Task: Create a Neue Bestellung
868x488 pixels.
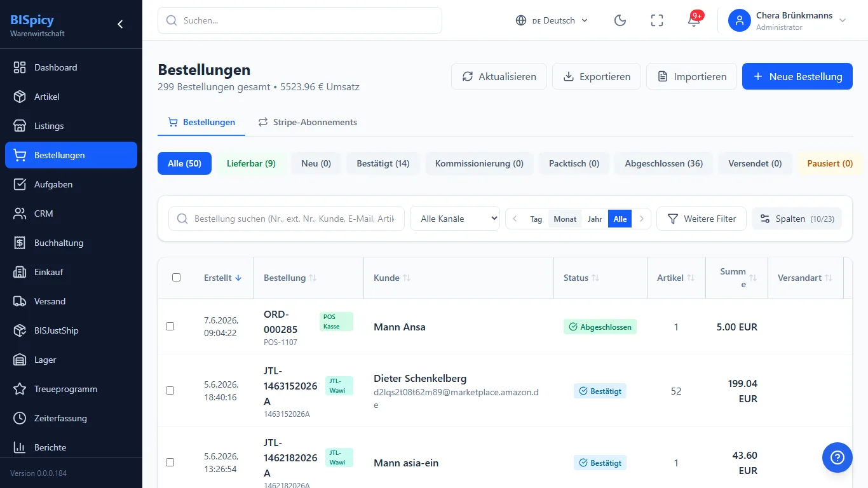Action: click(x=797, y=76)
